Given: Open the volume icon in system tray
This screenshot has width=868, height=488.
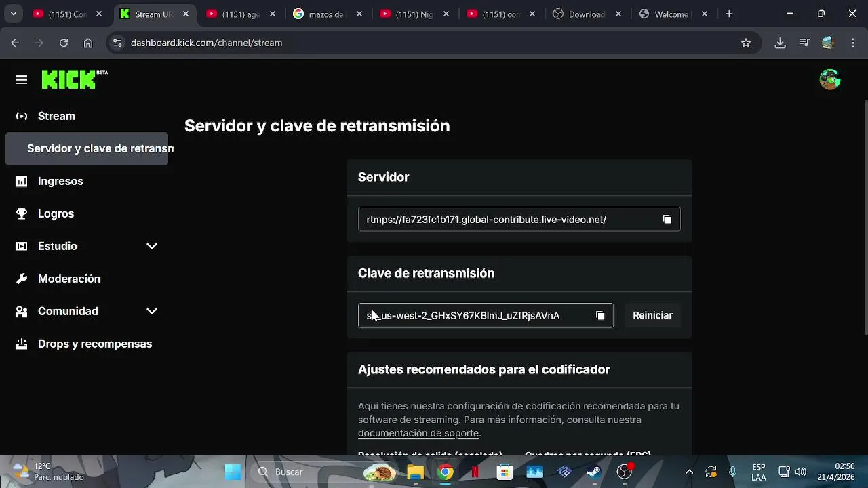Looking at the screenshot, I should [x=800, y=472].
